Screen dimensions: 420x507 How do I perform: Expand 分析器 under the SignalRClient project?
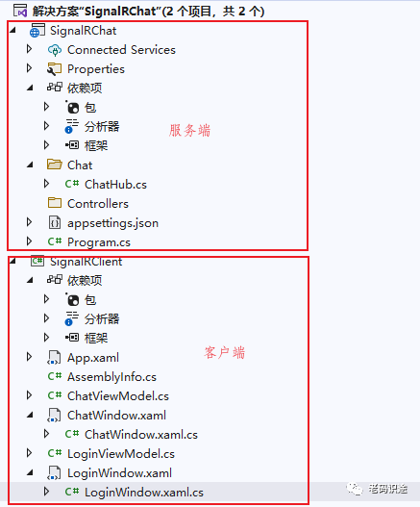coord(46,318)
